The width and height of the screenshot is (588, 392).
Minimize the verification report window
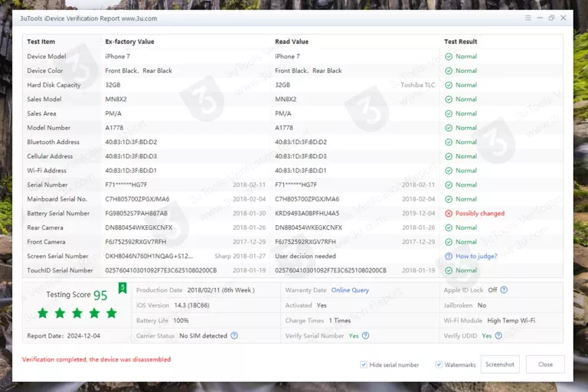pyautogui.click(x=540, y=18)
